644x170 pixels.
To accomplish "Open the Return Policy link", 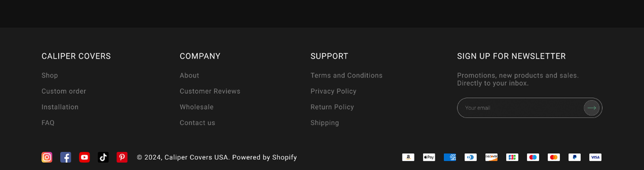I will (x=332, y=107).
